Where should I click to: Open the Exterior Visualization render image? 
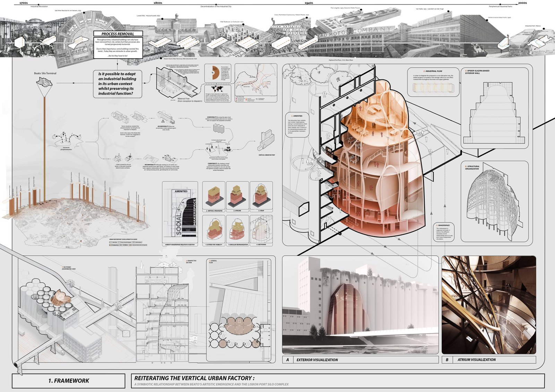click(360, 305)
